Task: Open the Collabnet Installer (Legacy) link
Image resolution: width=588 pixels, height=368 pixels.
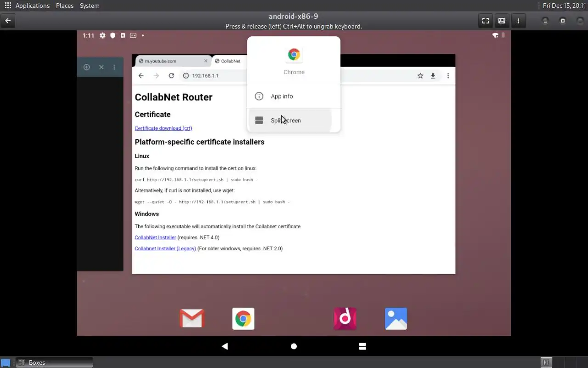Action: point(165,248)
